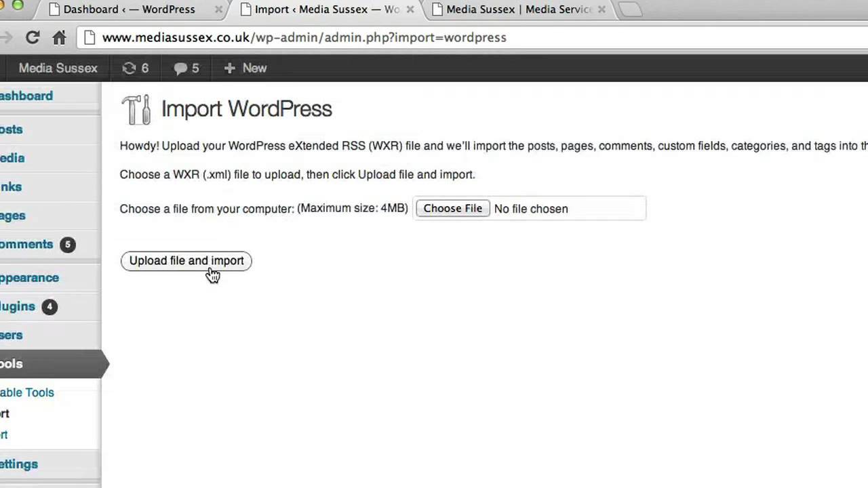The width and height of the screenshot is (868, 488).
Task: Open Users in the admin sidebar
Action: point(12,335)
